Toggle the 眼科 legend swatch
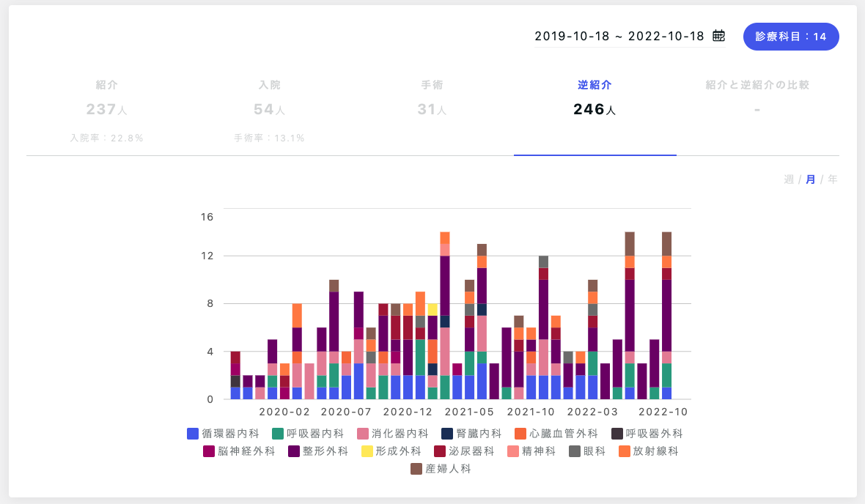The width and height of the screenshot is (865, 504). point(574,451)
